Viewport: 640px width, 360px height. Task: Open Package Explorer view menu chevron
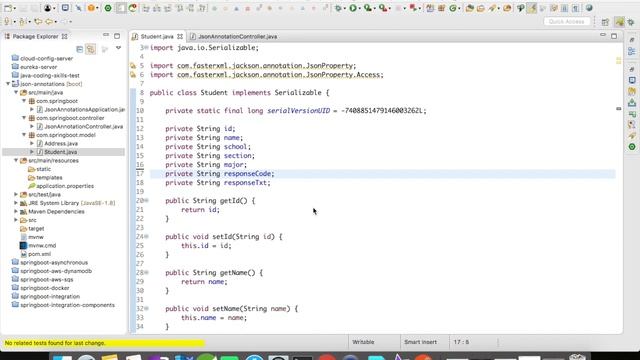coord(118,49)
